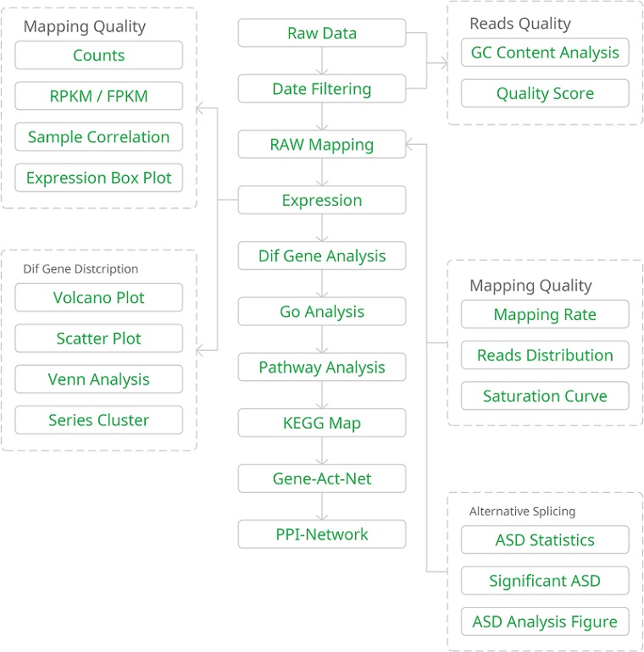
Task: Select the ASD Analysis Figure box
Action: [x=545, y=622]
